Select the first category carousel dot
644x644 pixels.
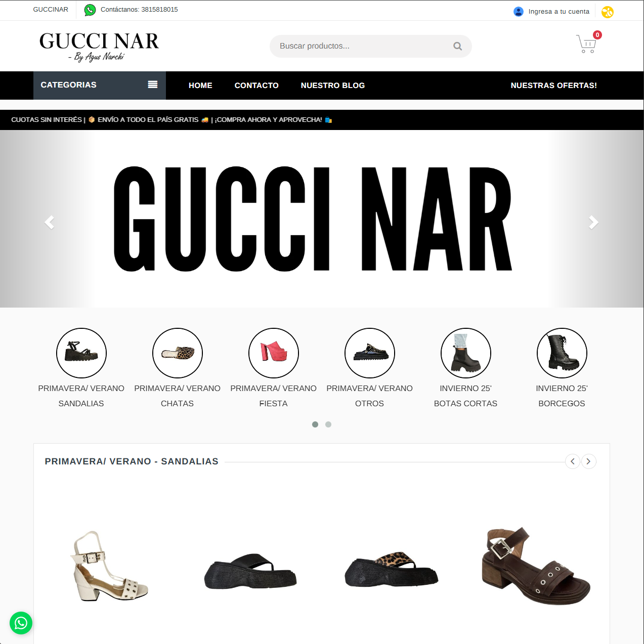315,424
